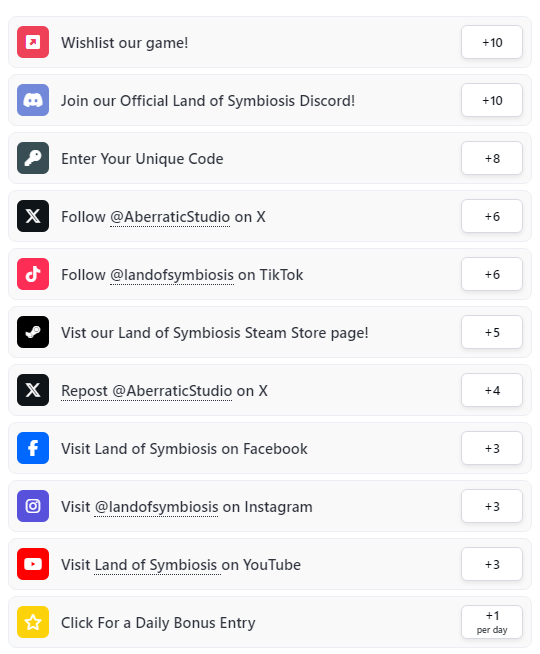Click the X logo beside Follow @AberraticStudio
This screenshot has height=654, width=540.
[x=33, y=216]
